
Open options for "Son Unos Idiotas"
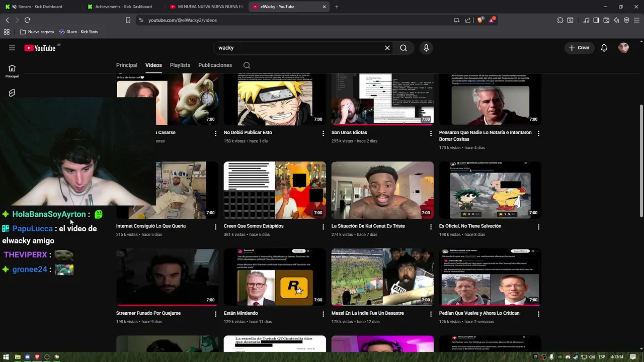pyautogui.click(x=431, y=133)
